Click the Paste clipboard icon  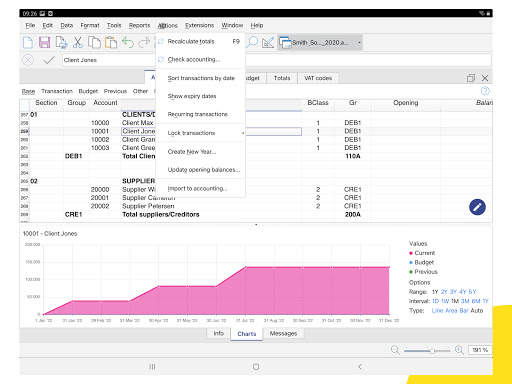coord(111,43)
